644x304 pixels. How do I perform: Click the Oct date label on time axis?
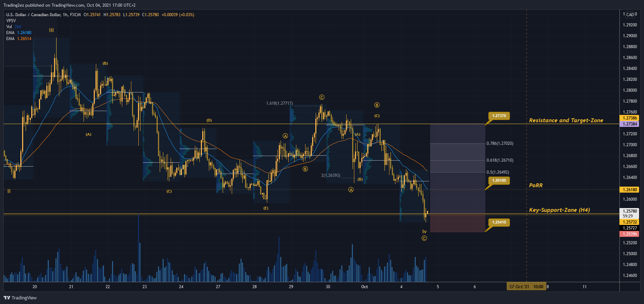tap(364, 287)
